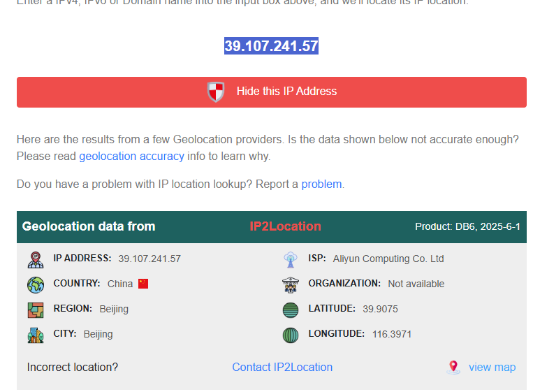Open the Report a problem link
The image size is (533, 392).
tap(321, 184)
